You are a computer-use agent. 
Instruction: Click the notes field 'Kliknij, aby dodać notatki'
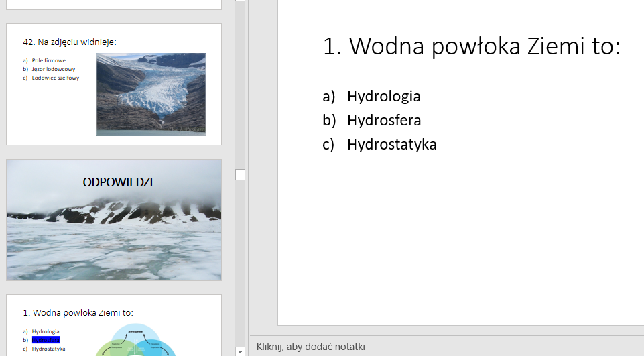311,347
